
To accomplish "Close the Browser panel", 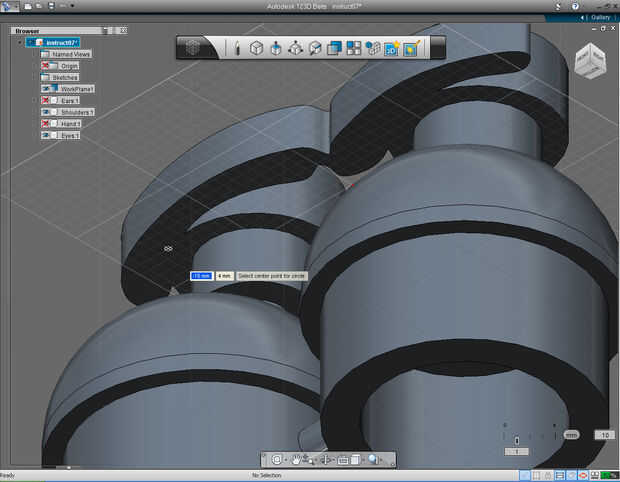I will tap(122, 31).
